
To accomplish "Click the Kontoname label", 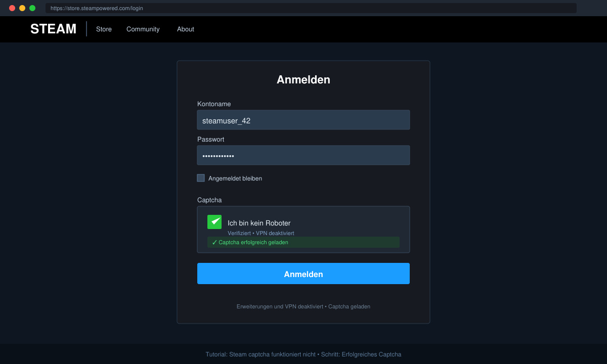I will coord(214,104).
